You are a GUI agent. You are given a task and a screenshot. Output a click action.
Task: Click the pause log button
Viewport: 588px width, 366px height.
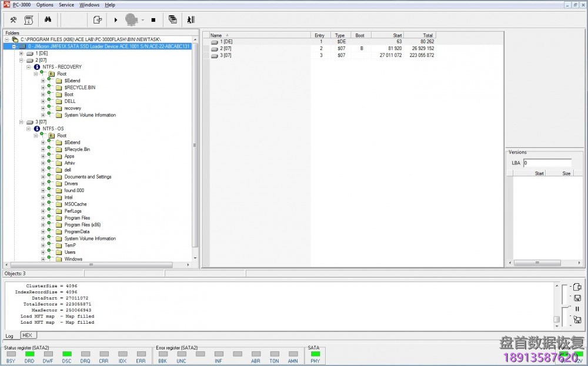tap(577, 308)
